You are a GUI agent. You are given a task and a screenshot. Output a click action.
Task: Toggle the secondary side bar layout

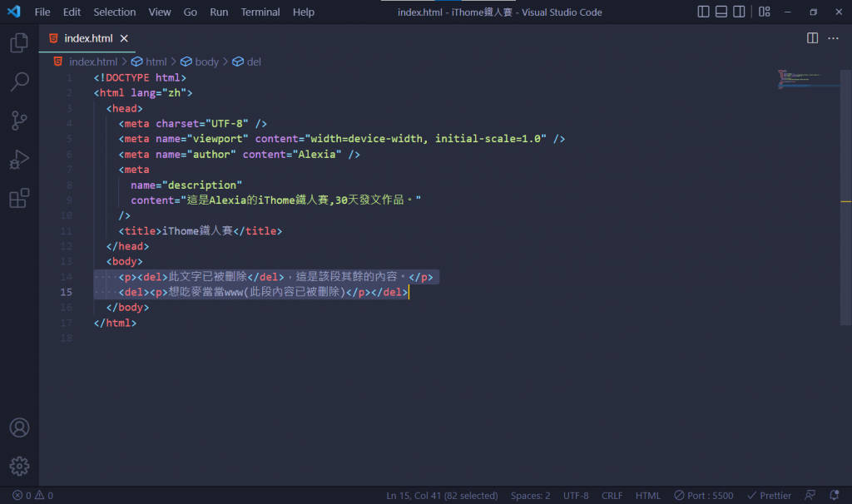coord(739,12)
